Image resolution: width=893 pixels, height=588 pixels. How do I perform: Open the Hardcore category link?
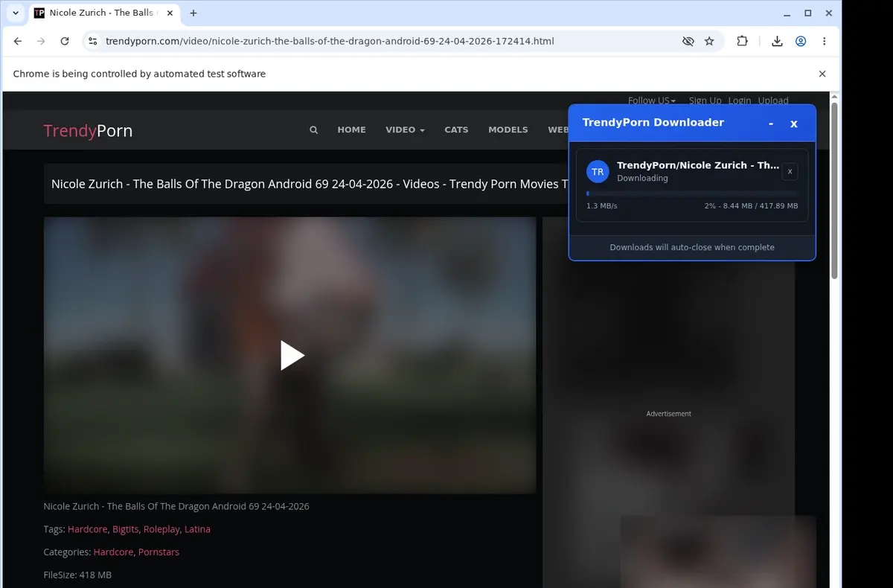point(113,552)
